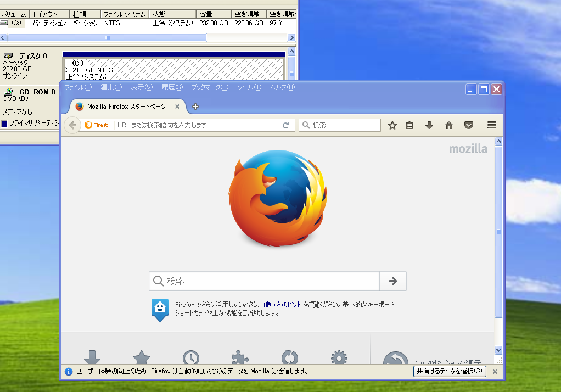Viewport: 561px width, 392px height.
Task: Open the search engine dropdown in the search bar
Action: pos(306,125)
